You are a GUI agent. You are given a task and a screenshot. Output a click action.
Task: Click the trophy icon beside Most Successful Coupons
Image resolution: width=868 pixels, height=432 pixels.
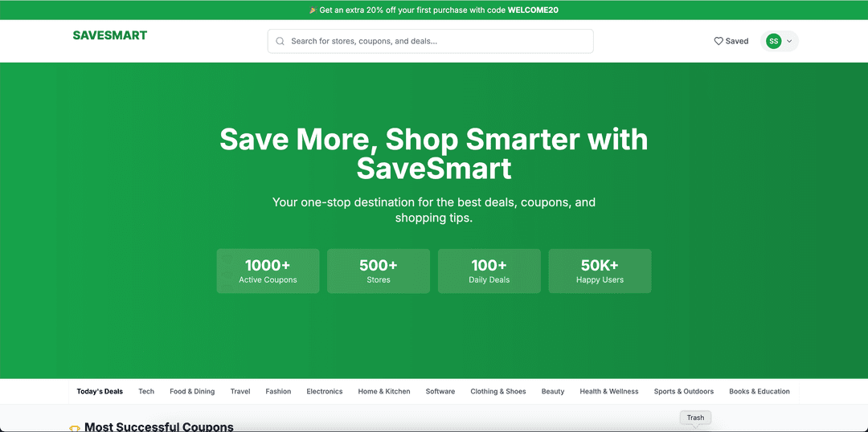(x=74, y=429)
